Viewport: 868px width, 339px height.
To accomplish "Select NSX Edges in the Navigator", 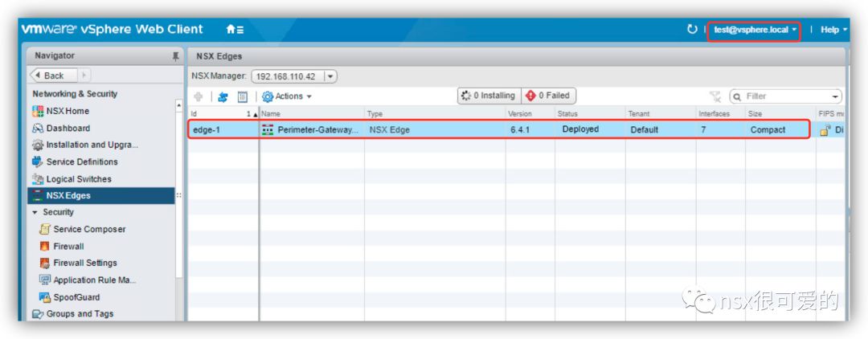I will 101,196.
